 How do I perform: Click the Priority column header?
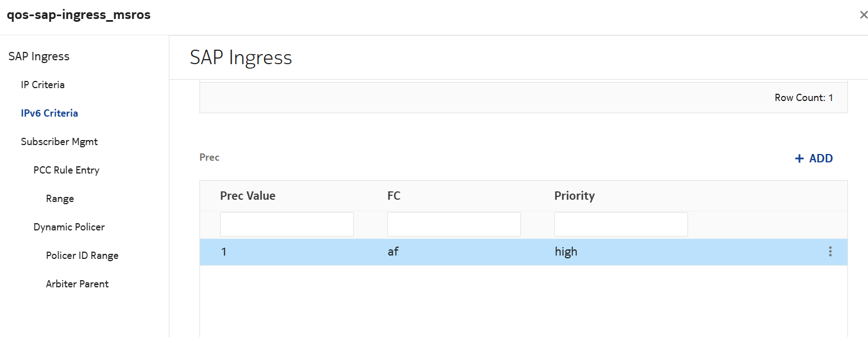[x=574, y=196]
